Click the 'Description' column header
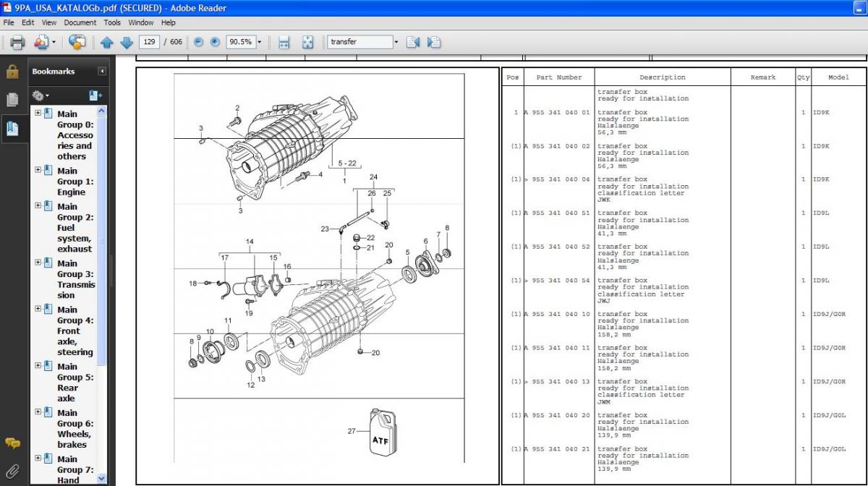This screenshot has width=868, height=486. (x=662, y=77)
